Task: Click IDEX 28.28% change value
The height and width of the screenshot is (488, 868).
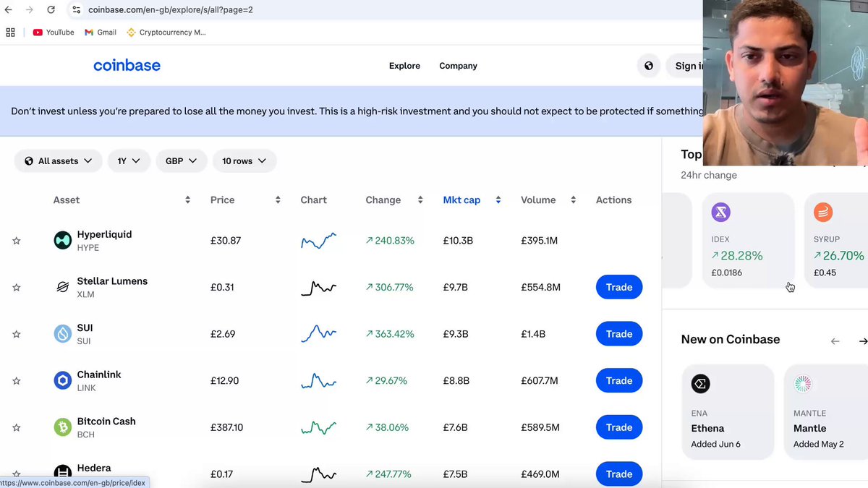Action: [x=737, y=256]
